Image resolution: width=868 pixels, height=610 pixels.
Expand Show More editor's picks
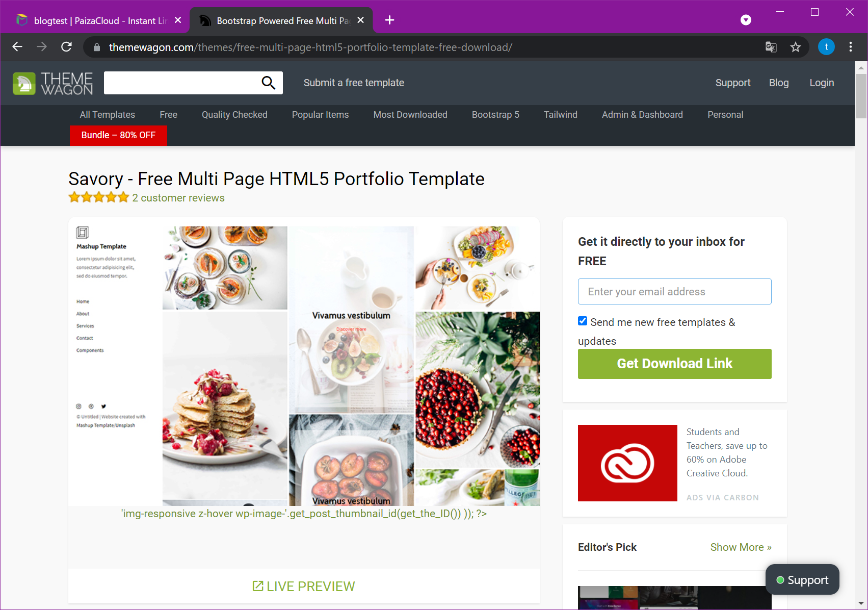point(741,547)
